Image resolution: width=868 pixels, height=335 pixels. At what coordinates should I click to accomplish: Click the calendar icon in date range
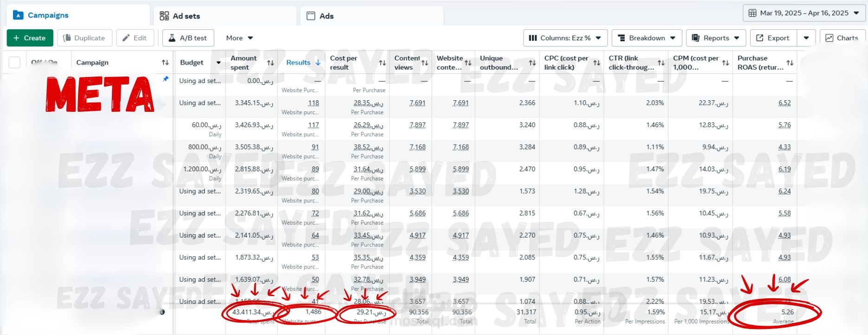[752, 13]
